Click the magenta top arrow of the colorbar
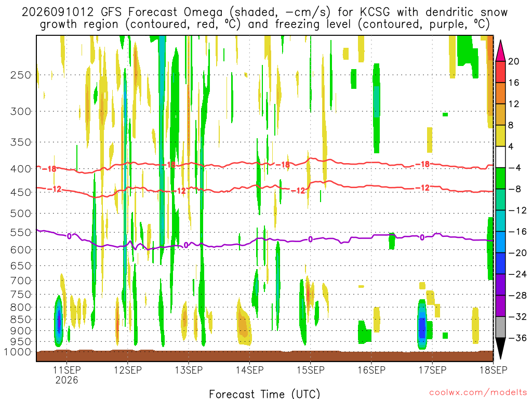Viewport: 532px width, 399px height. 500,51
